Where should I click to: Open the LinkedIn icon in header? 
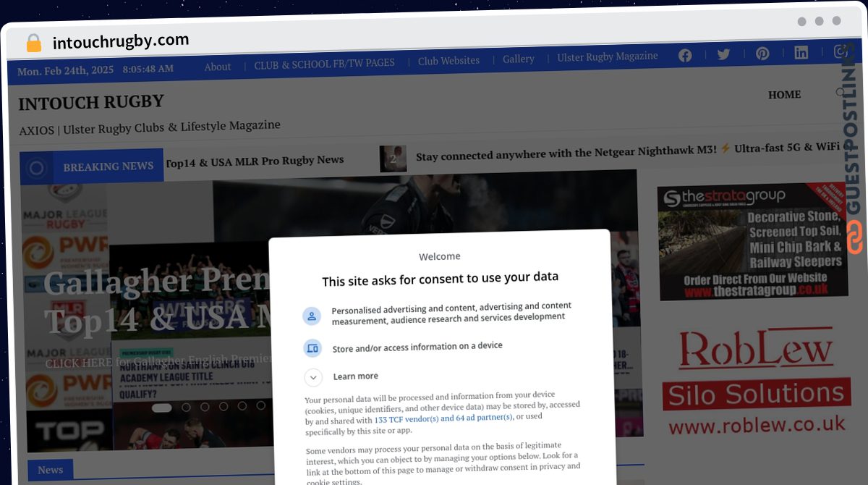tap(801, 52)
